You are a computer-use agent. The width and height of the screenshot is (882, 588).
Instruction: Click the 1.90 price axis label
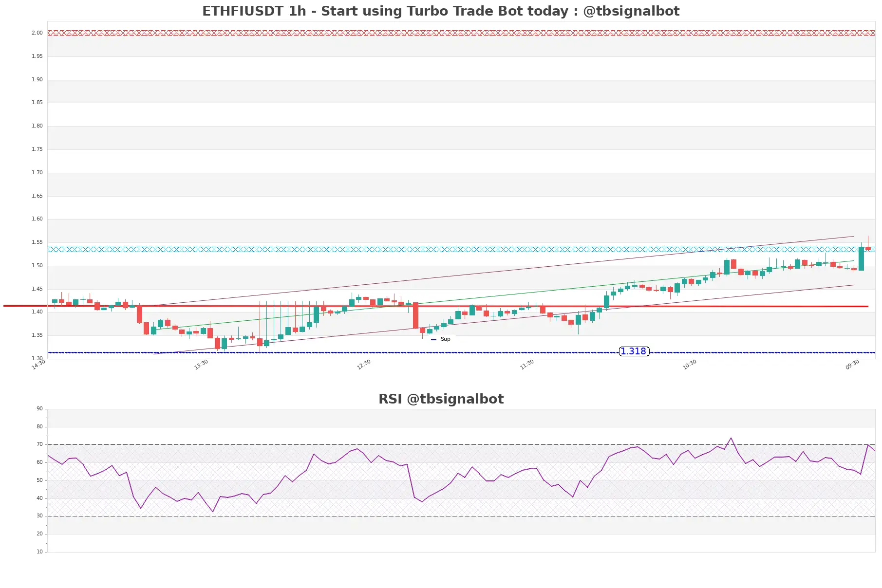click(37, 80)
